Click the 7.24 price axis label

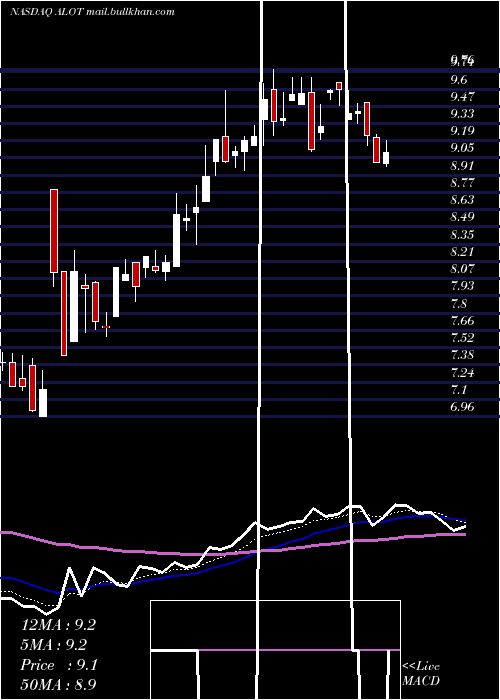click(462, 372)
